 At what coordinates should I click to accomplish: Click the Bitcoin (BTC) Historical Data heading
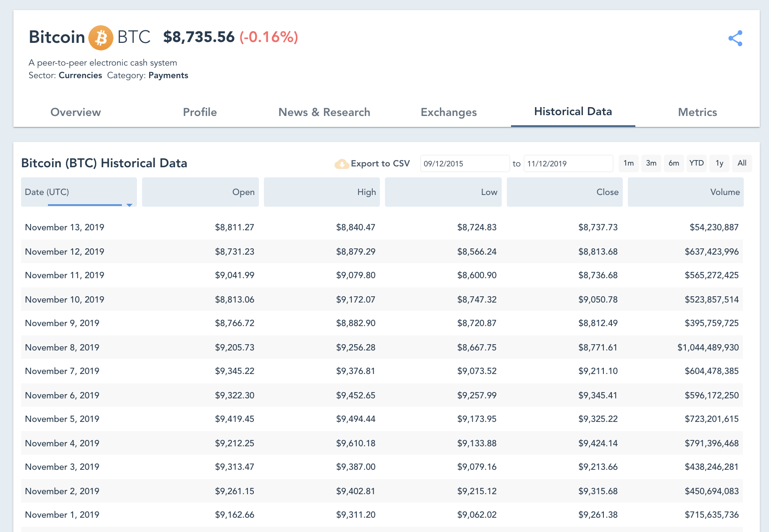tap(104, 163)
